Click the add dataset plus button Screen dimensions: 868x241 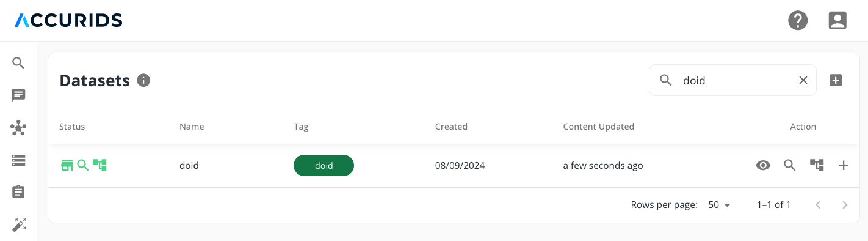(x=836, y=80)
